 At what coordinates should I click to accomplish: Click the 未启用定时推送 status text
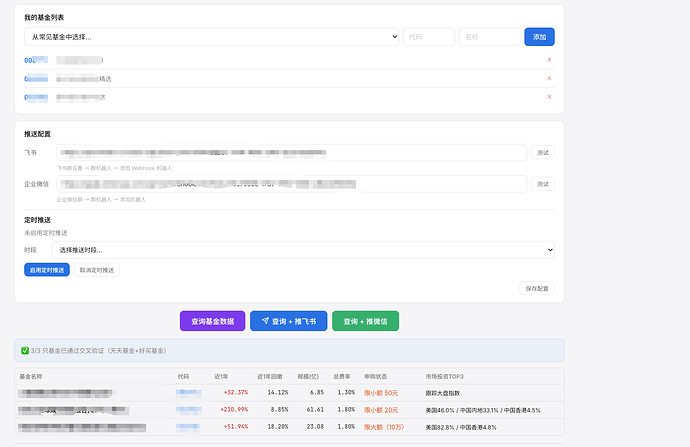[x=46, y=233]
